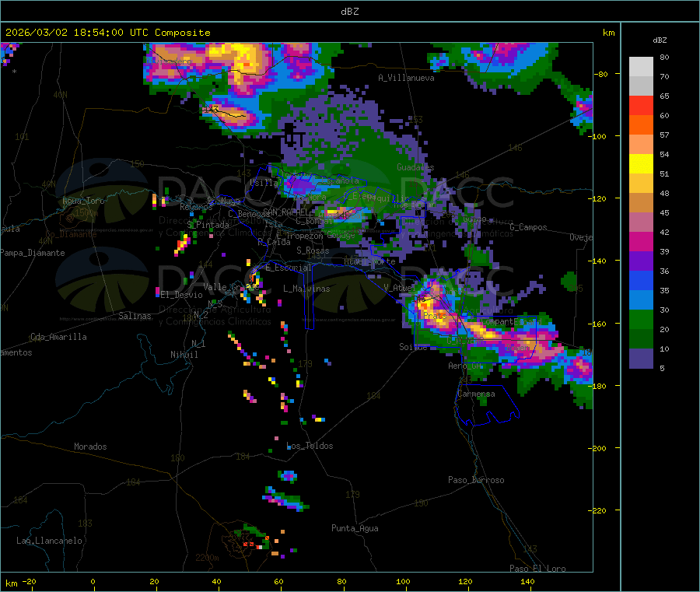This screenshot has width=700, height=592.
Task: Click the G_Campos location label
Action: coord(528,227)
